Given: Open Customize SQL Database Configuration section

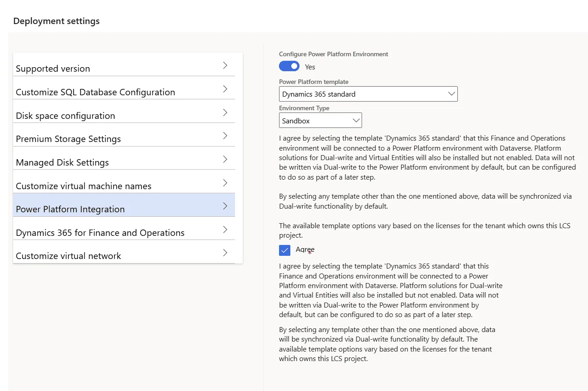Looking at the screenshot, I should coord(124,88).
